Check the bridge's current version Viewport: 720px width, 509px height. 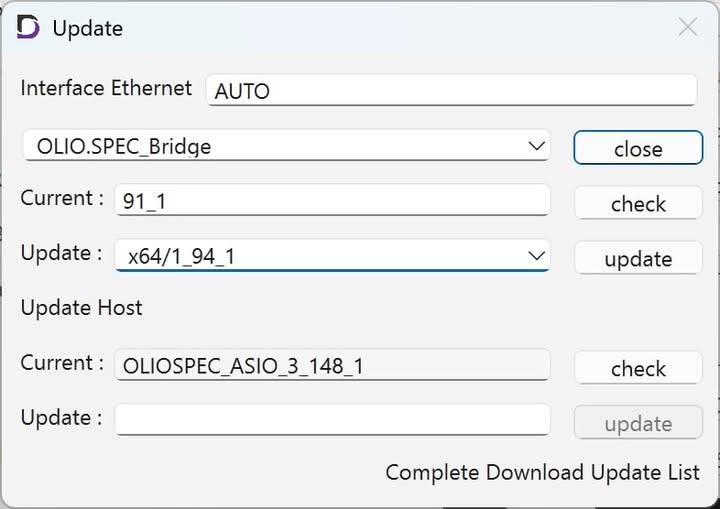point(638,204)
